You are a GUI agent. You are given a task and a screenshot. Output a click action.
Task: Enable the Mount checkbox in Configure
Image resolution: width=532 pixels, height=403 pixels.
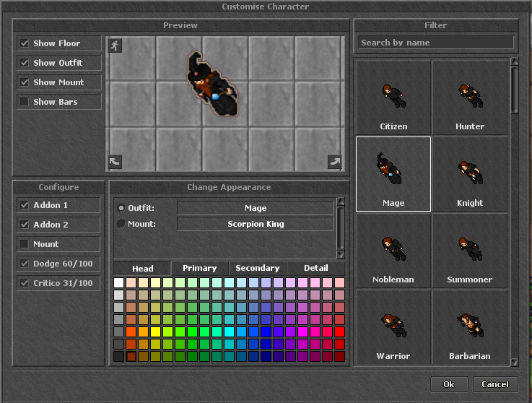(25, 244)
